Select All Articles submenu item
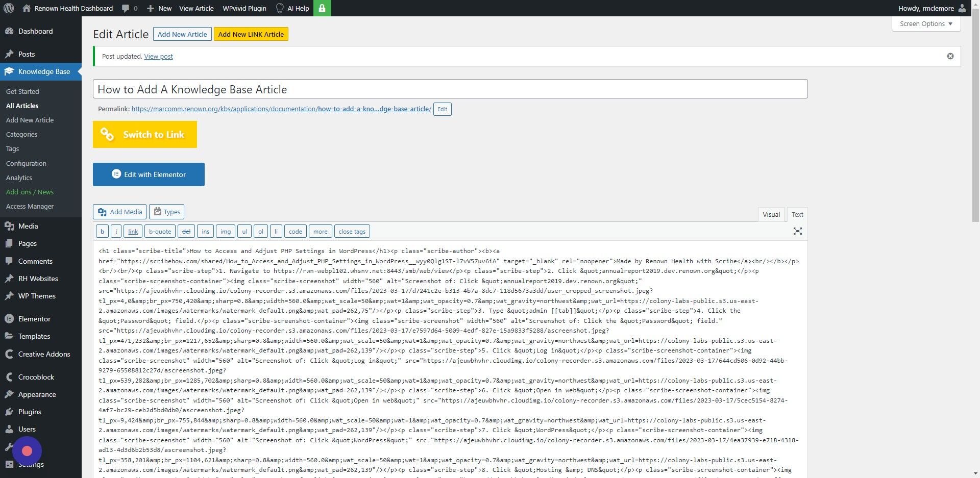 22,106
